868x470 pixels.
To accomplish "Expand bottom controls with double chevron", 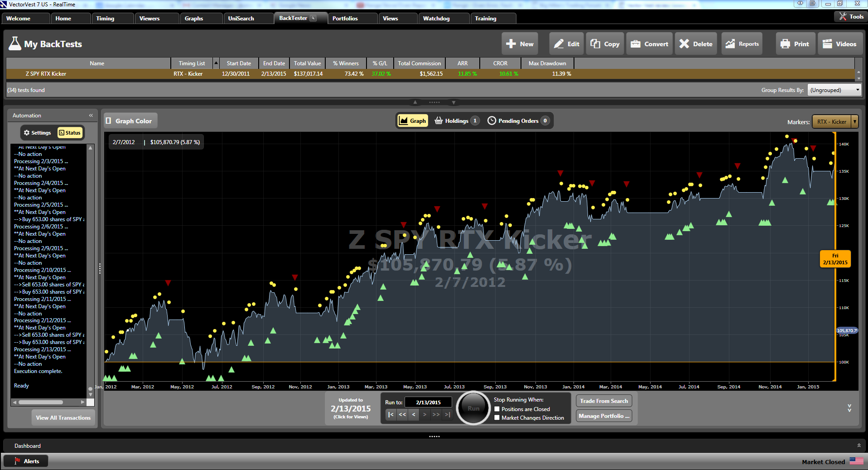I will click(x=849, y=408).
